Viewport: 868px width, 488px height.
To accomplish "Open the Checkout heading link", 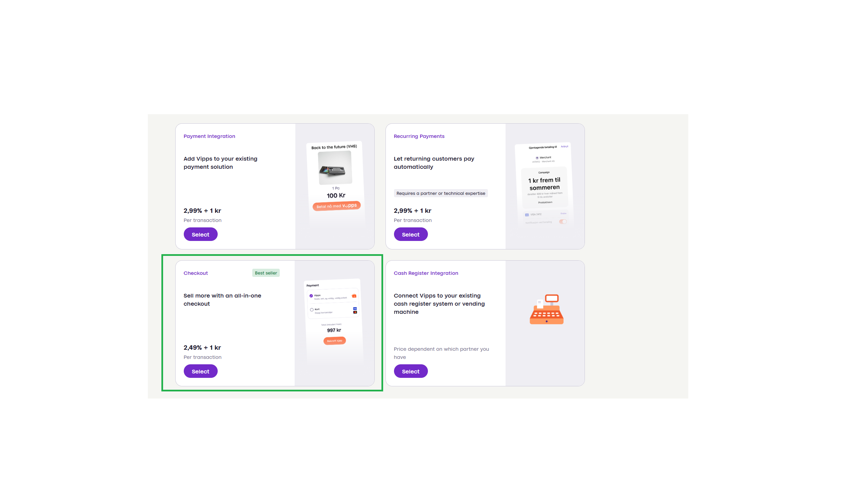I will 196,273.
